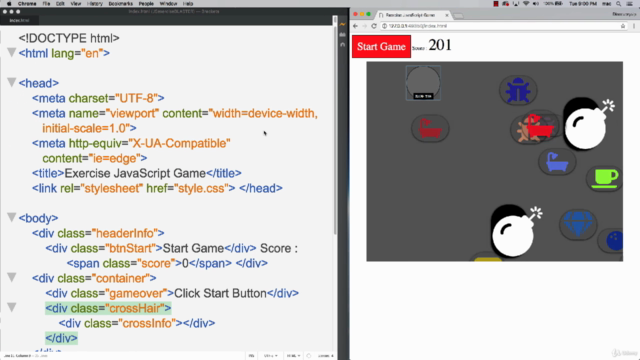Click the "crossInfo" class name

pos(147,323)
